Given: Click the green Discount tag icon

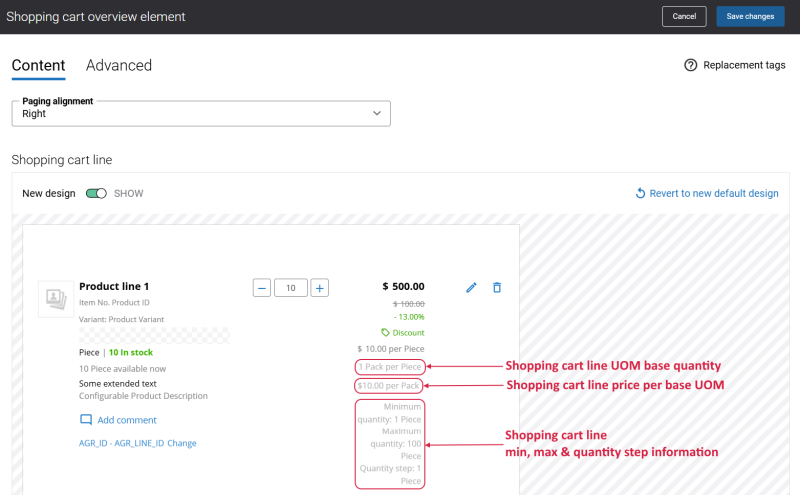Looking at the screenshot, I should (385, 333).
